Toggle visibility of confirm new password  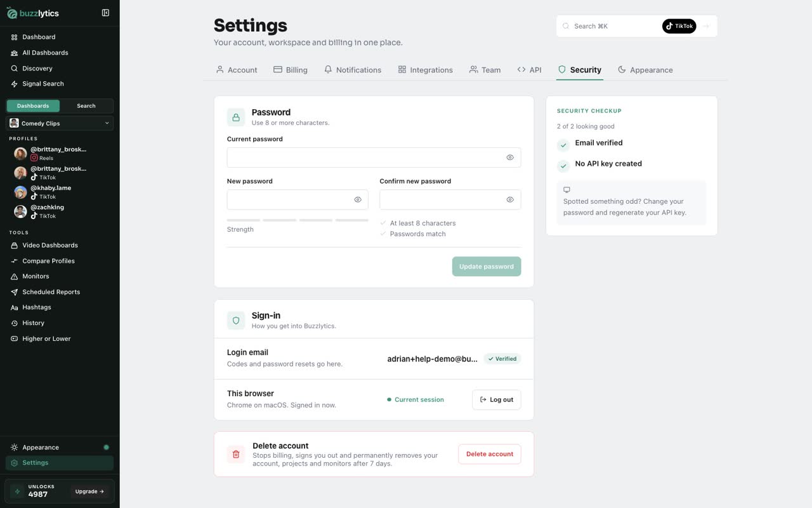point(510,199)
